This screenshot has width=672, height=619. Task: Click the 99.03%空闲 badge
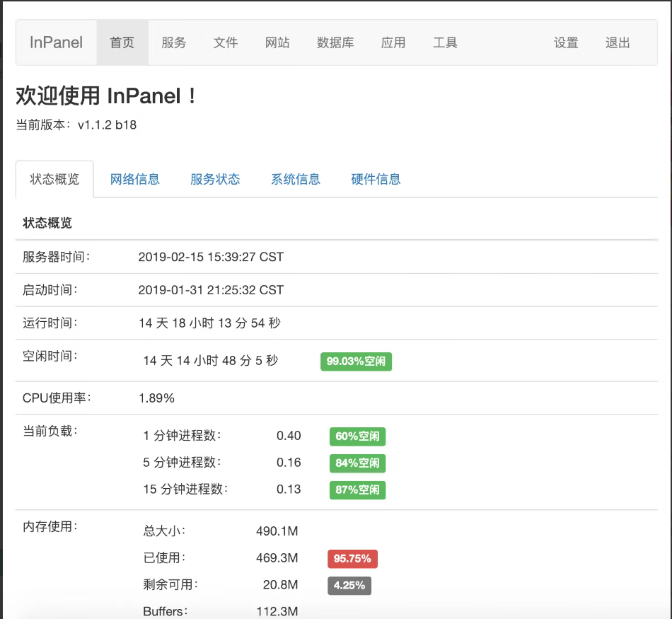356,361
